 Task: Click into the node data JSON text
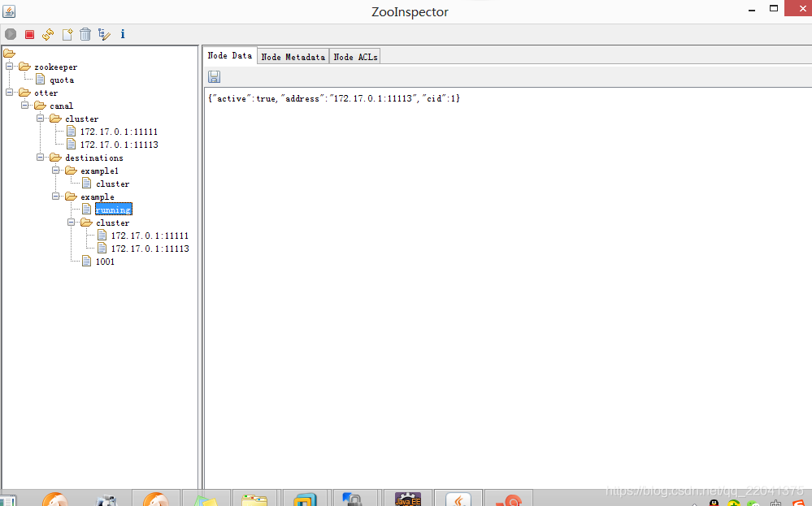point(333,98)
